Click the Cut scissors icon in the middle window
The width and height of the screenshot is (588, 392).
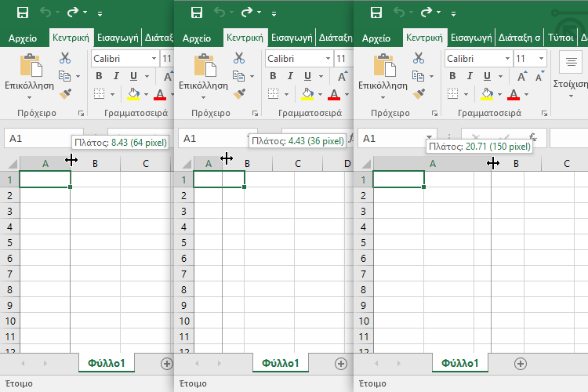239,58
